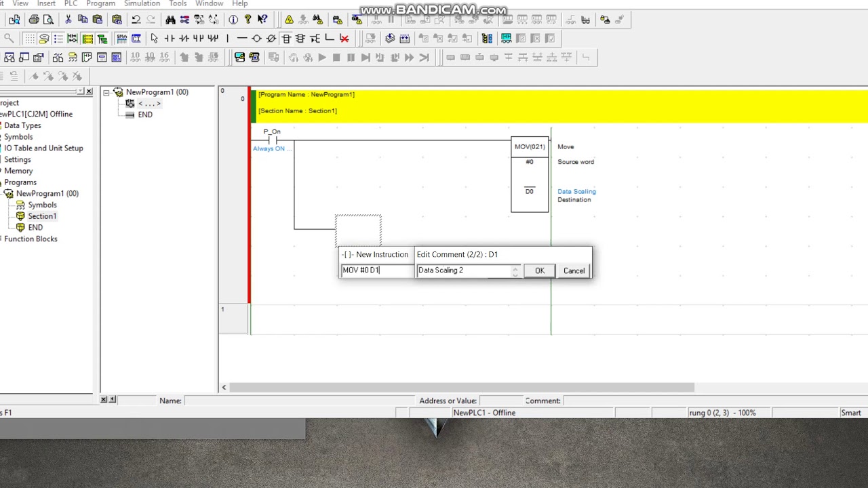The height and width of the screenshot is (488, 868).
Task: Click the instruction input field MOV #0 D1
Action: [377, 270]
